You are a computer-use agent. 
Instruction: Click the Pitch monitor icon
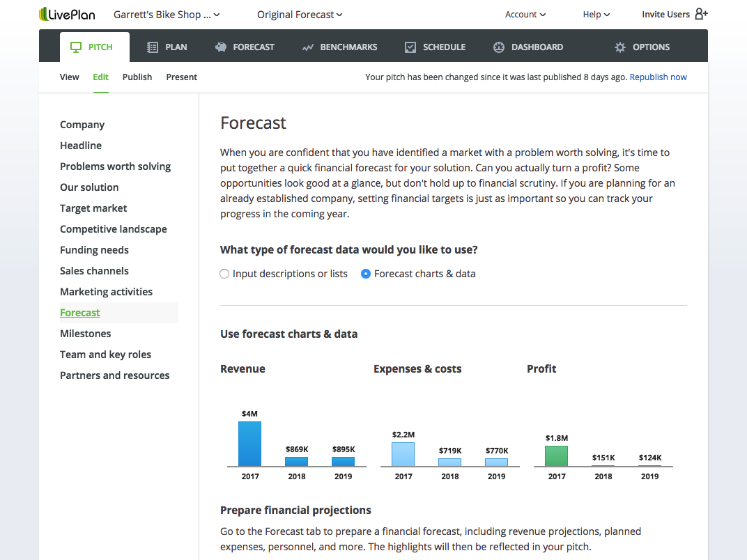click(x=76, y=47)
